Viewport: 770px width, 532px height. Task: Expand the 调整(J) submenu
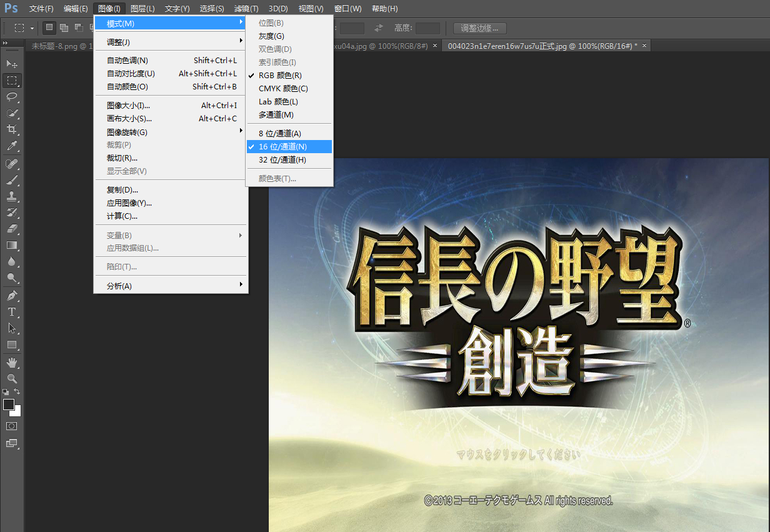click(171, 42)
